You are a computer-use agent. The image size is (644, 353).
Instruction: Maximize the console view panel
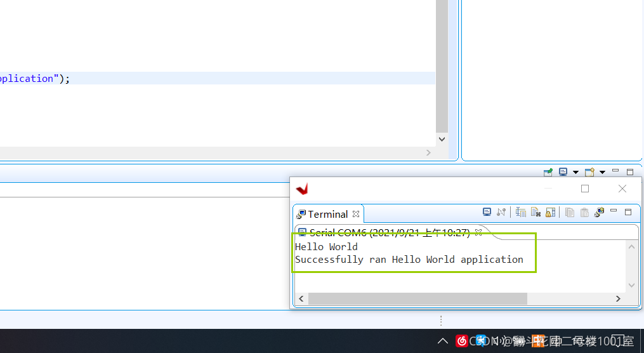(630, 172)
